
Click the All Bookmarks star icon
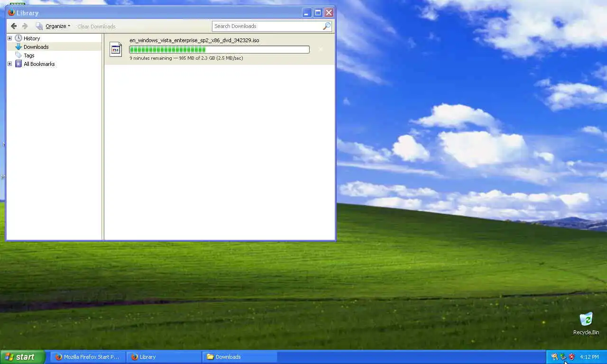tap(18, 64)
